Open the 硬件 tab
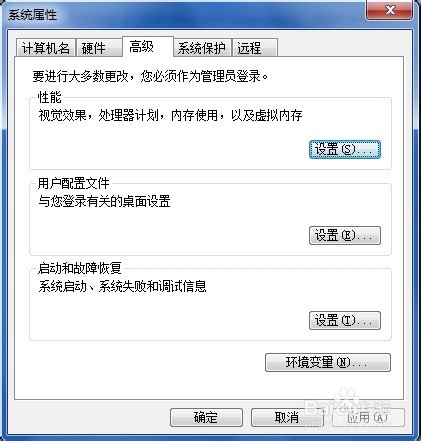The height and width of the screenshot is (441, 421). tap(99, 48)
